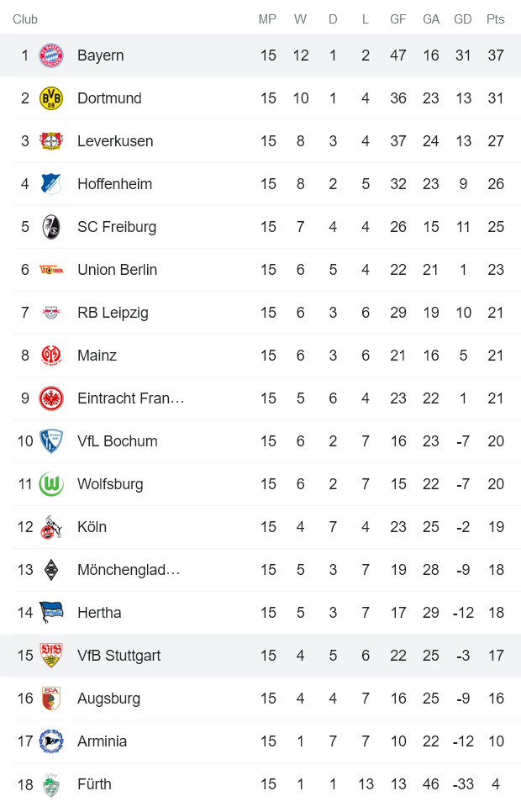Click the Hertha row position number 14
Screen dimensions: 521x812
(x=25, y=613)
